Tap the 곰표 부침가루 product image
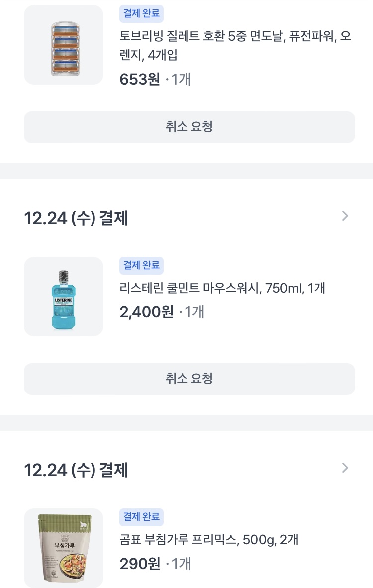373x588 pixels. tap(64, 548)
